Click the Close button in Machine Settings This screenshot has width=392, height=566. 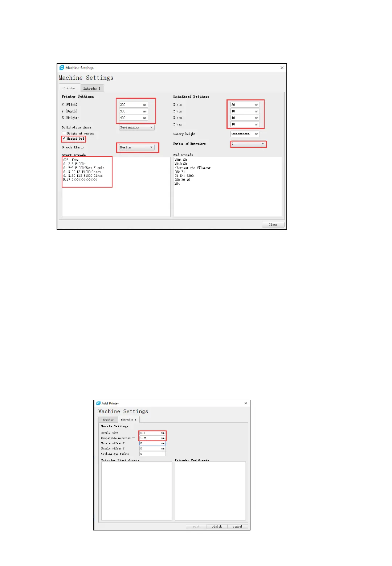click(x=273, y=225)
